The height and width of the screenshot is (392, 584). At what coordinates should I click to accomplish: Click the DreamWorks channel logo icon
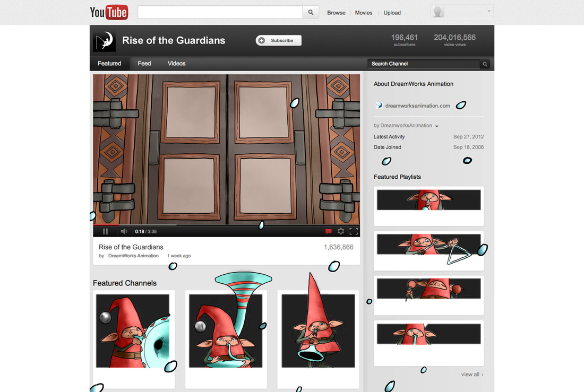pos(104,41)
